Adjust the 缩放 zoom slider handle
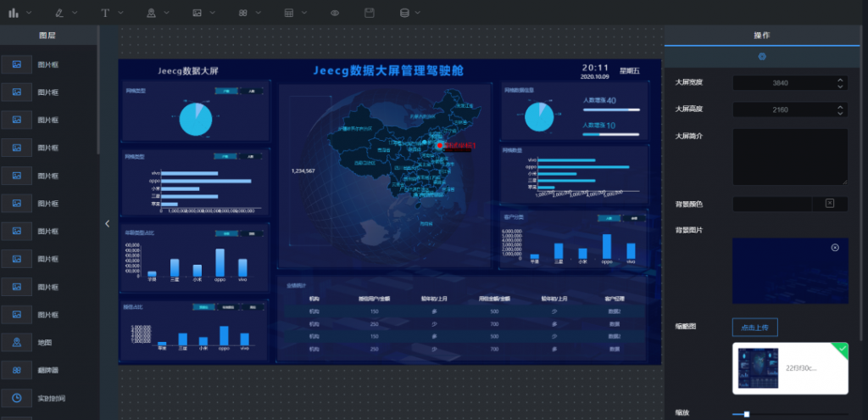This screenshot has width=868, height=420. click(x=746, y=414)
